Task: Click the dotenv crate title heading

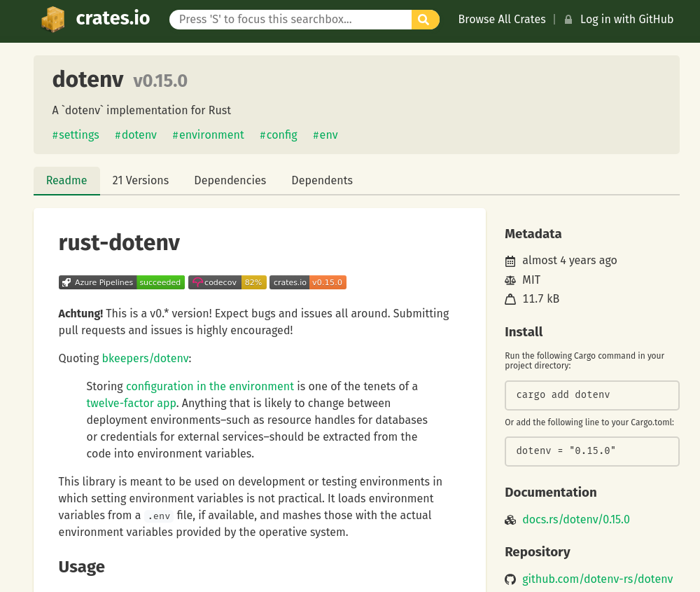Action: pyautogui.click(x=88, y=80)
